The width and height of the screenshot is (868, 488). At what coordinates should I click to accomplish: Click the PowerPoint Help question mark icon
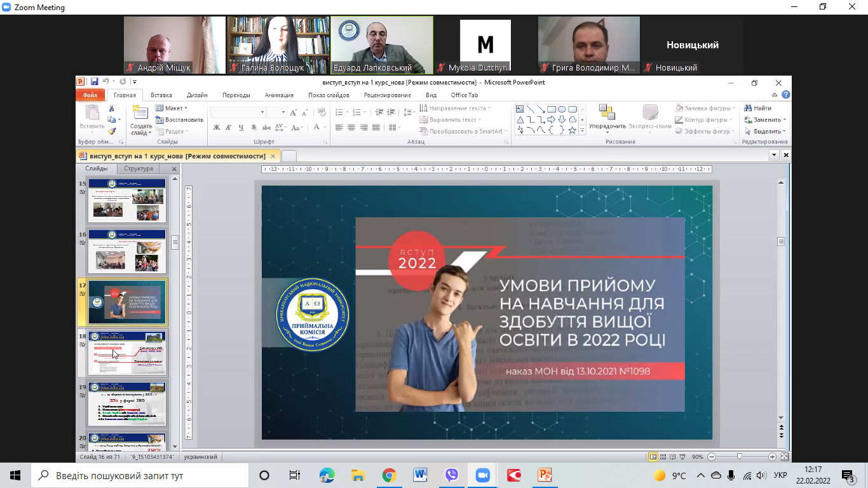tap(786, 95)
